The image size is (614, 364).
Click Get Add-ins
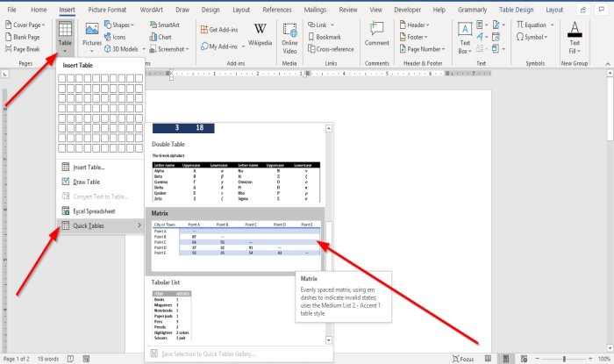point(219,30)
